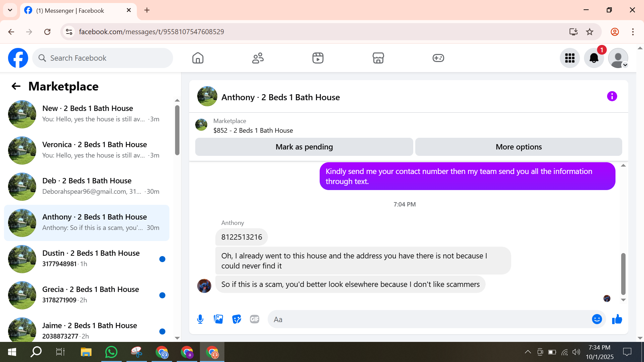
Task: Open the Marketplace storefront icon
Action: coord(378,58)
